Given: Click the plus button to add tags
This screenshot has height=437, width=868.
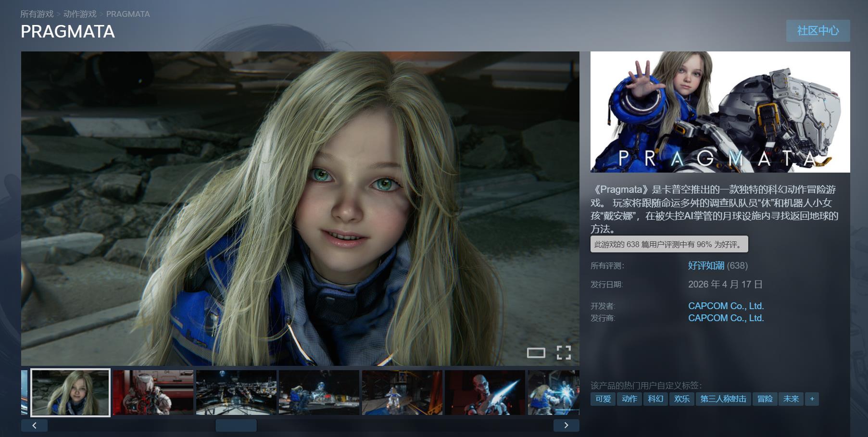Looking at the screenshot, I should pos(812,399).
